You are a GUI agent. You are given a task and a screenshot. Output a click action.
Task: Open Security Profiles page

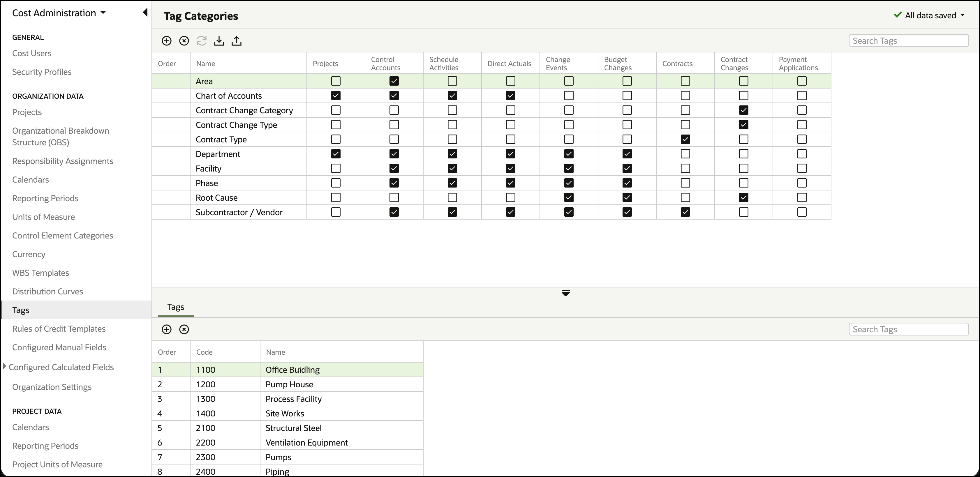tap(42, 72)
